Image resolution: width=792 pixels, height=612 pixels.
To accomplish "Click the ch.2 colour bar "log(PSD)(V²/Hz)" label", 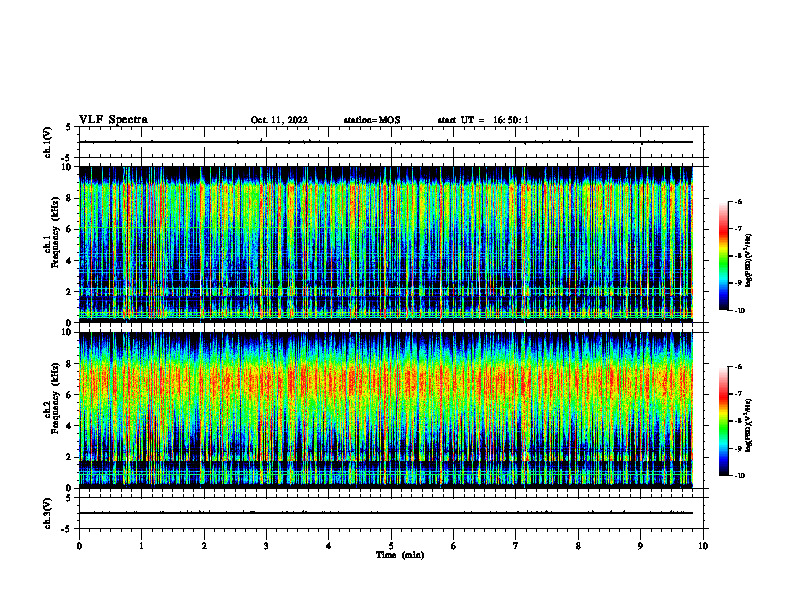I will [x=749, y=425].
